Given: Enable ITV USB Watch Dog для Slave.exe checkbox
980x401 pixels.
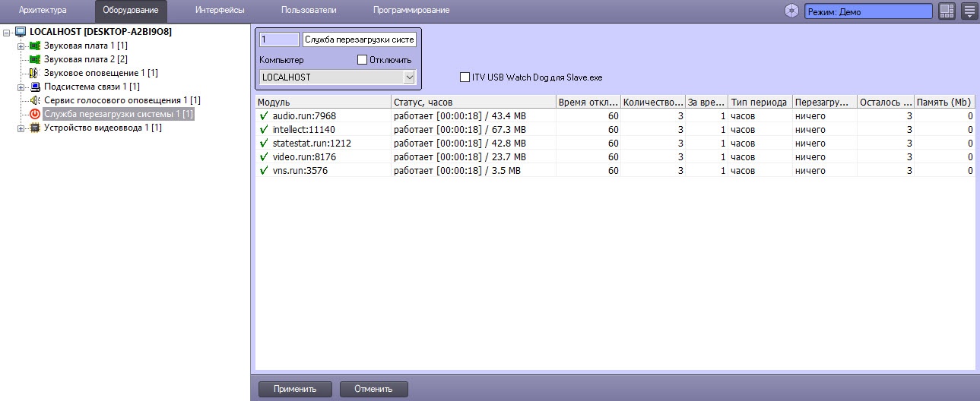Looking at the screenshot, I should (x=465, y=77).
